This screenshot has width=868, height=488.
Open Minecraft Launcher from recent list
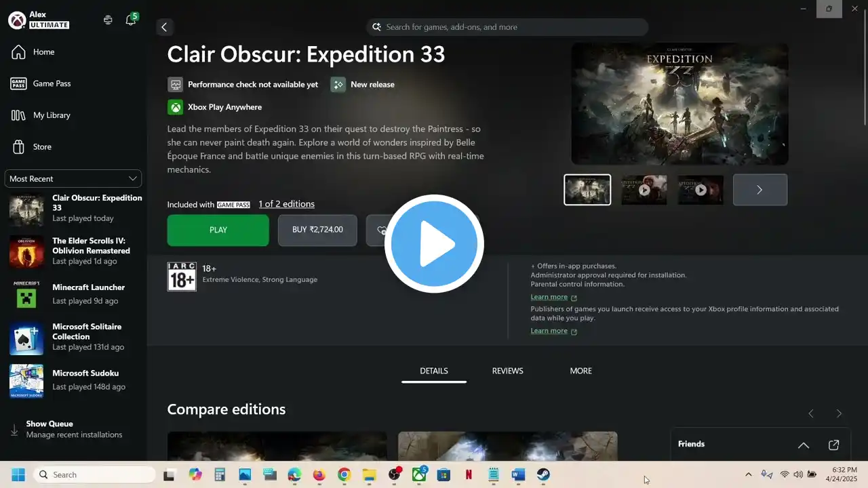pos(73,294)
